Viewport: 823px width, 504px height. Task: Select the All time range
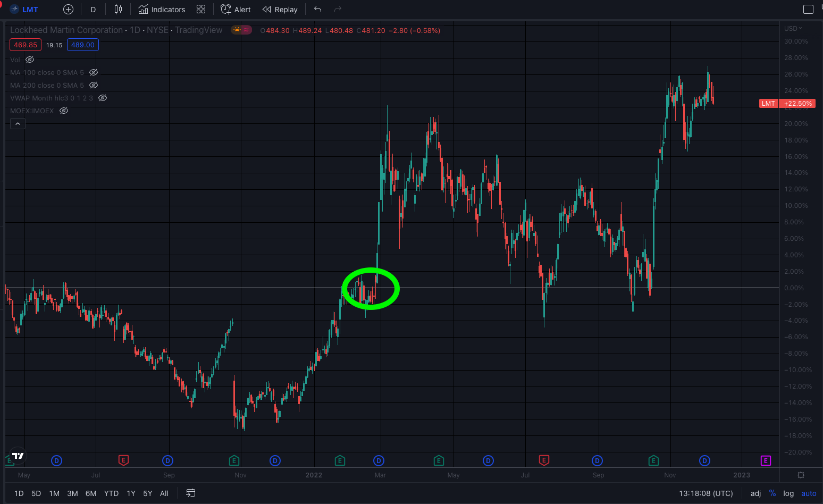coord(164,493)
